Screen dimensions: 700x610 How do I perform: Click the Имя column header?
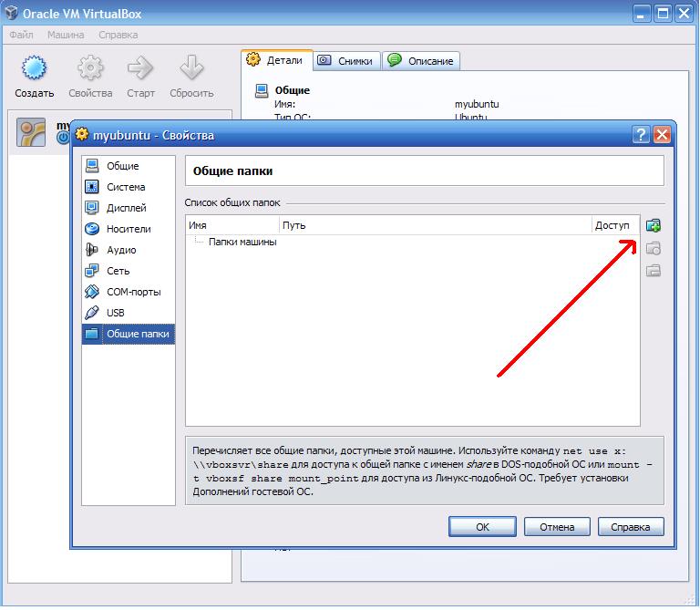(x=232, y=225)
